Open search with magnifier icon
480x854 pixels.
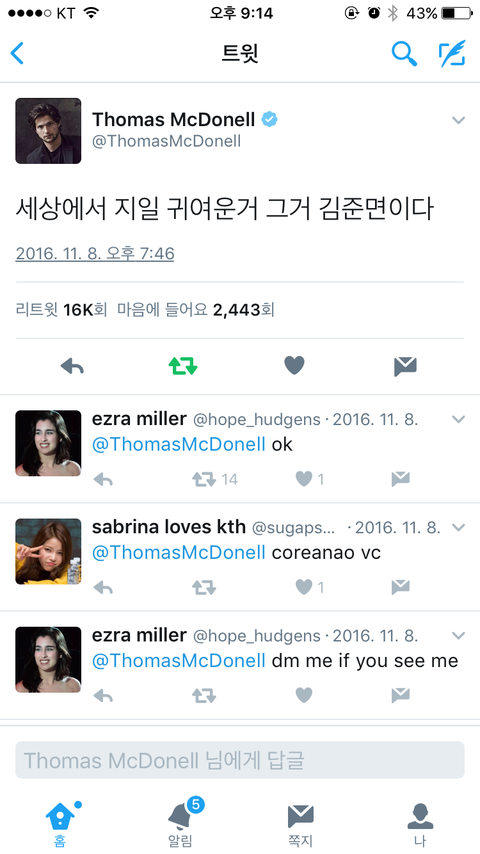click(x=404, y=53)
